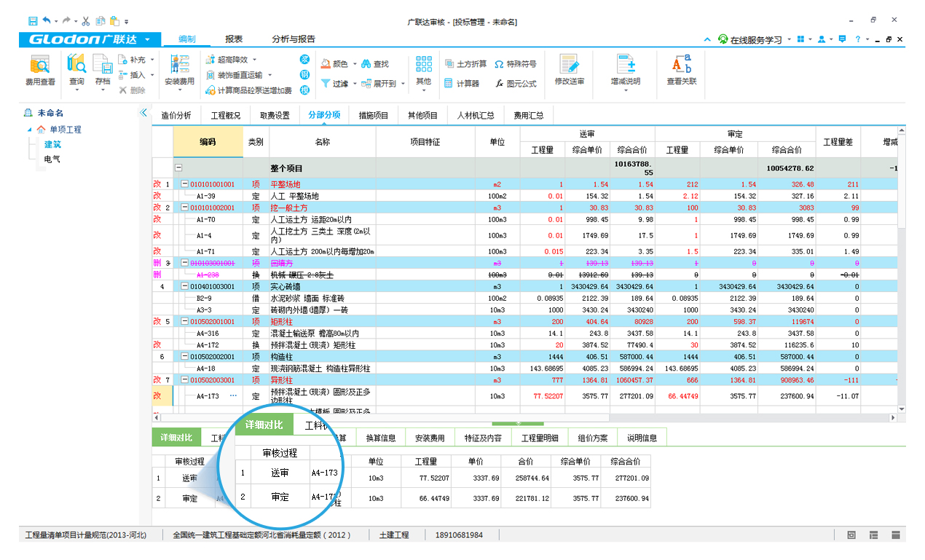Viewport: 925px width, 560px height.
Task: Open 在线服务学习 online service
Action: [749, 39]
